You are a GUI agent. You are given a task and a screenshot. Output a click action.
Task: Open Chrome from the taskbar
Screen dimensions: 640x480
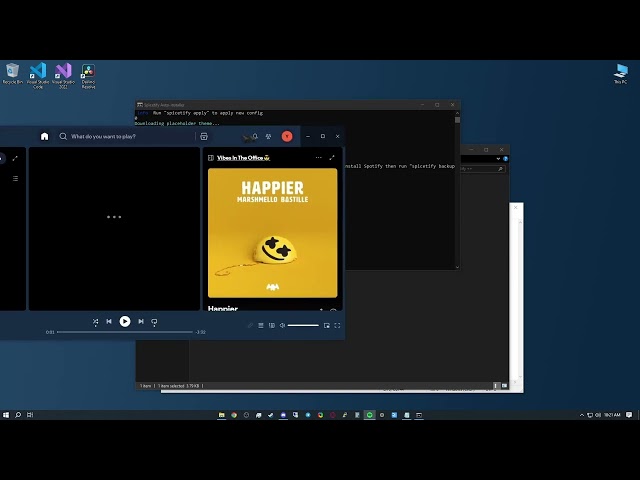pos(234,415)
